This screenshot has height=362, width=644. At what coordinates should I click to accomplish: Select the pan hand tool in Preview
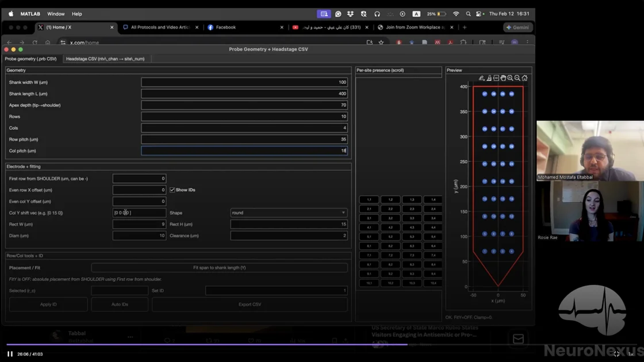tap(503, 78)
